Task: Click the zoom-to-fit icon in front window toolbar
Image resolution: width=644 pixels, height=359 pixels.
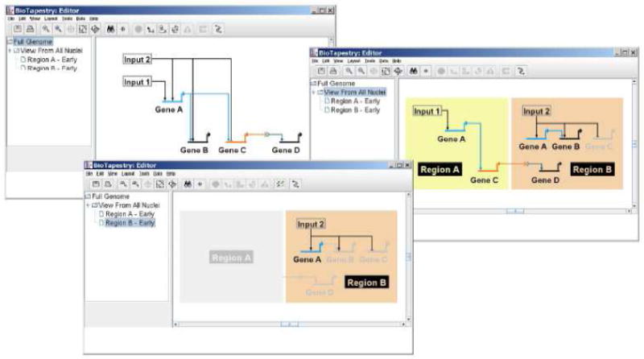Action: coord(161,184)
